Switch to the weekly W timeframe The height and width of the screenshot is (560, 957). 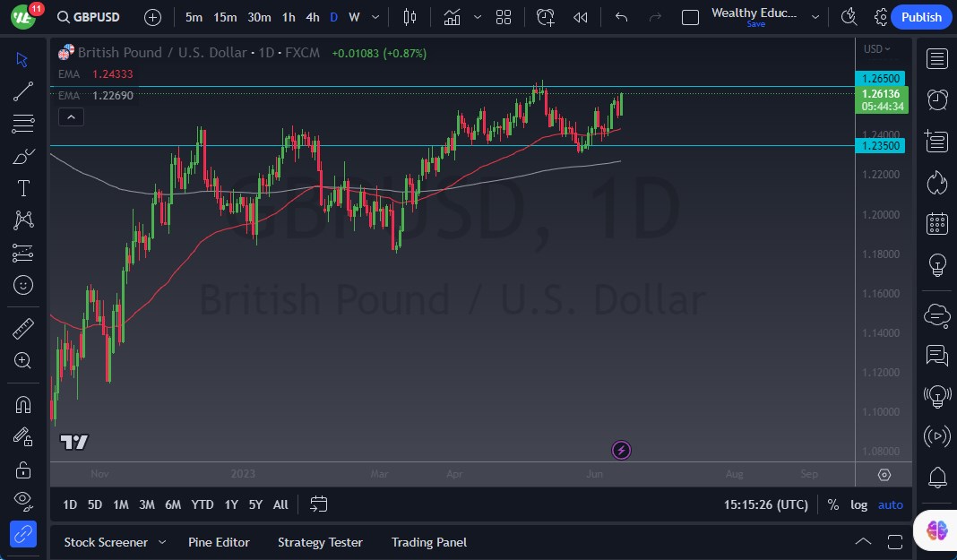354,17
